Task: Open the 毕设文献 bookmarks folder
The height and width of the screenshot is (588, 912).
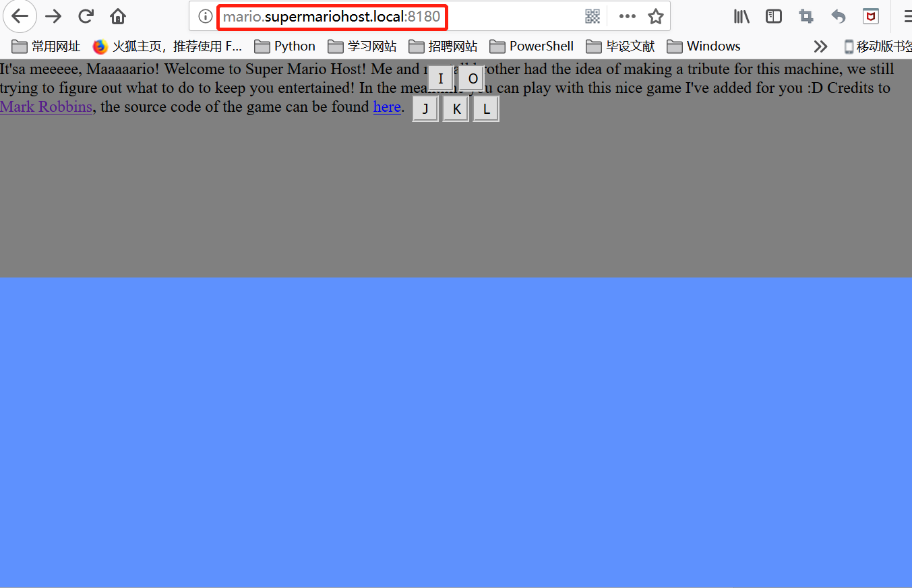Action: [620, 46]
